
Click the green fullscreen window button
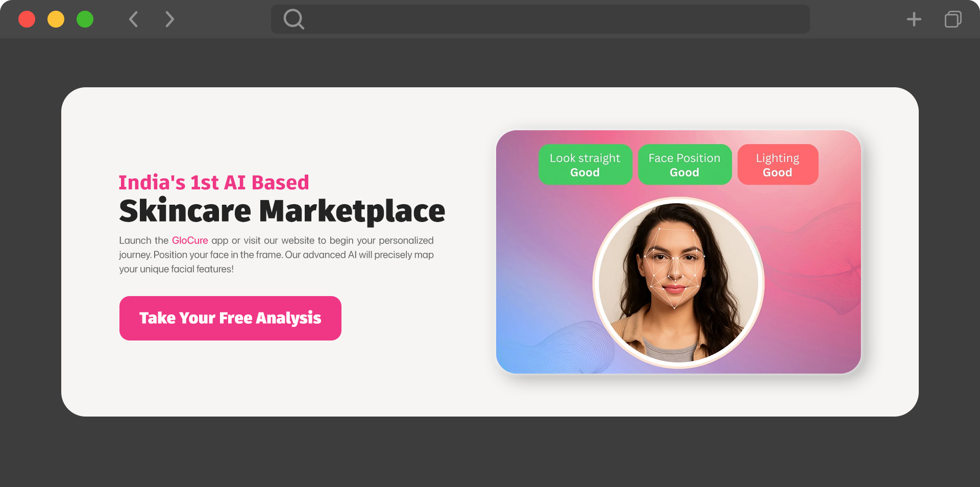pyautogui.click(x=85, y=19)
